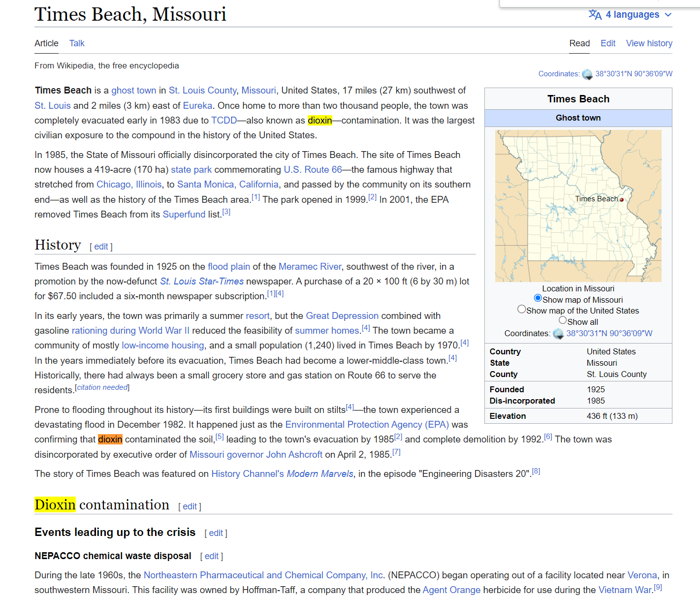Follow the Vietnam War link

[x=625, y=590]
